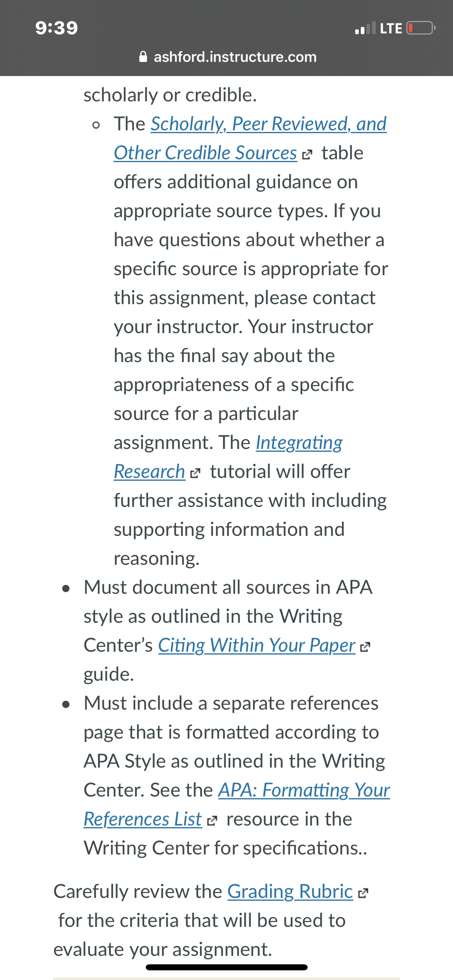Click external icon after Other Credible Sources

pos(307,154)
